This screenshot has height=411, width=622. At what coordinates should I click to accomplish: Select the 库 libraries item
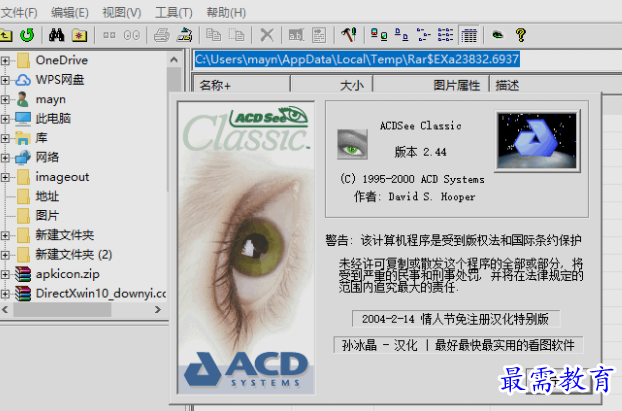pyautogui.click(x=41, y=138)
